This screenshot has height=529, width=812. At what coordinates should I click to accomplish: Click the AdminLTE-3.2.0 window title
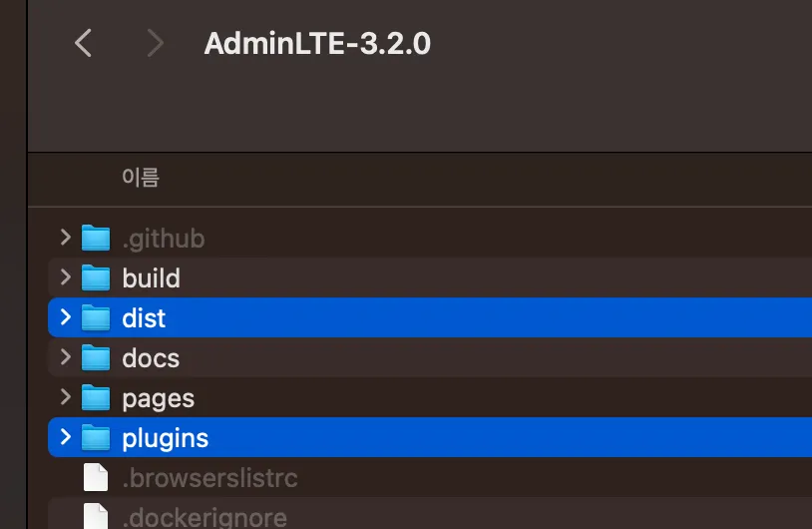tap(317, 44)
